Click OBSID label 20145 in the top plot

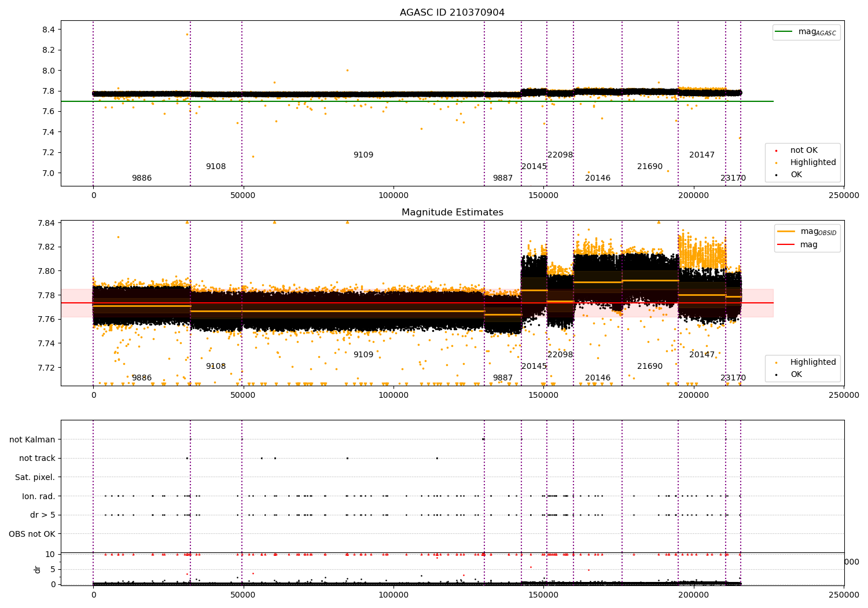click(x=534, y=167)
